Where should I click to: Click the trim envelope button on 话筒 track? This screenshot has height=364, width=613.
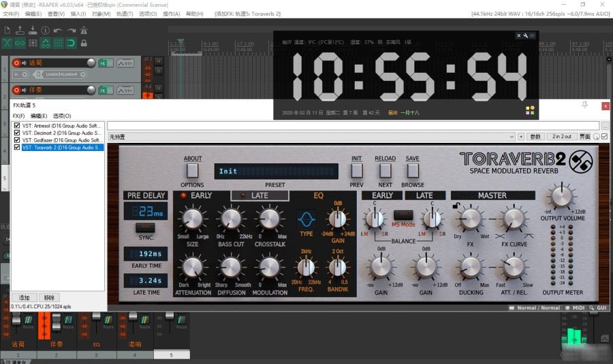125,63
